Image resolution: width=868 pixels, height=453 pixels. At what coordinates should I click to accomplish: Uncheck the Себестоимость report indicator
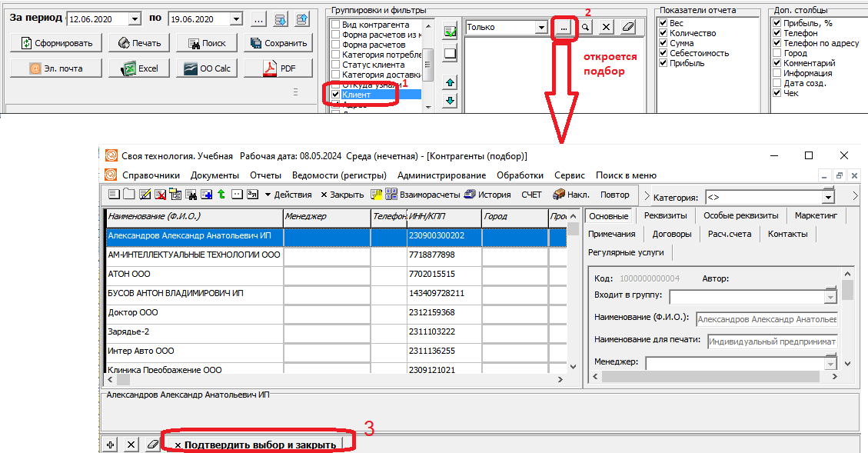[x=663, y=53]
